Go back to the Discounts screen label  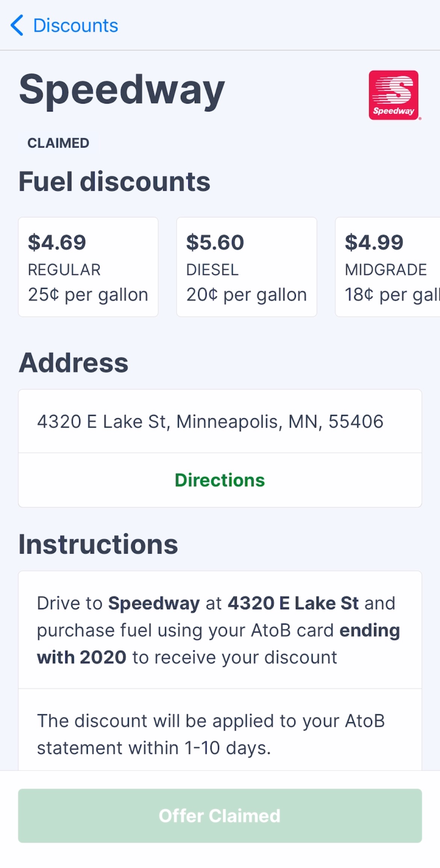click(x=76, y=26)
